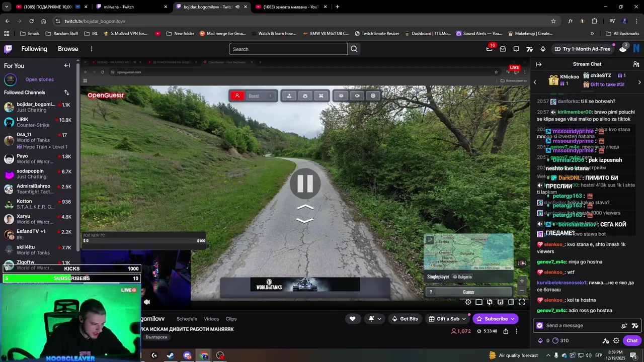Click Български language tag
The height and width of the screenshot is (362, 644).
[x=156, y=337]
